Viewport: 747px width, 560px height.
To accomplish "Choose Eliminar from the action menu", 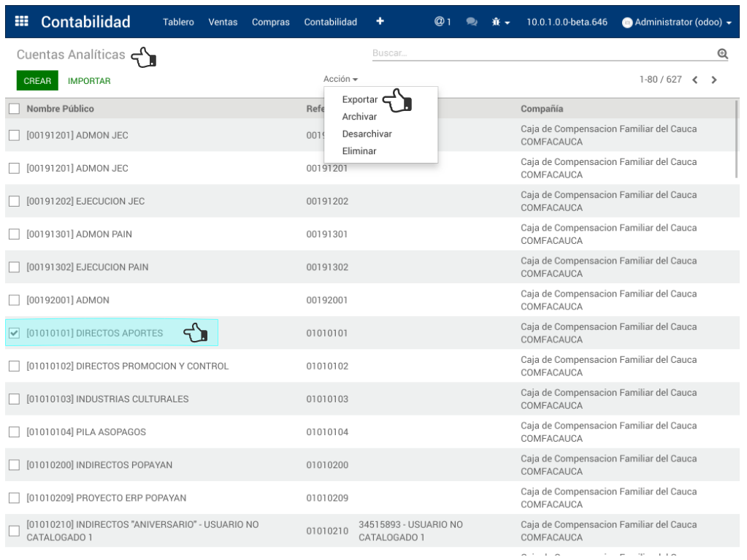I will 359,151.
